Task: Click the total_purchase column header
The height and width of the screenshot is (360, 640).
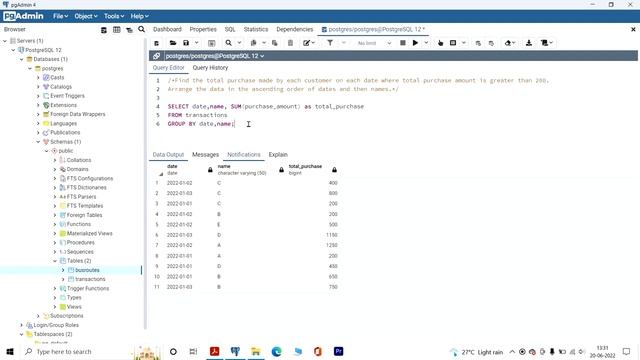Action: click(313, 169)
